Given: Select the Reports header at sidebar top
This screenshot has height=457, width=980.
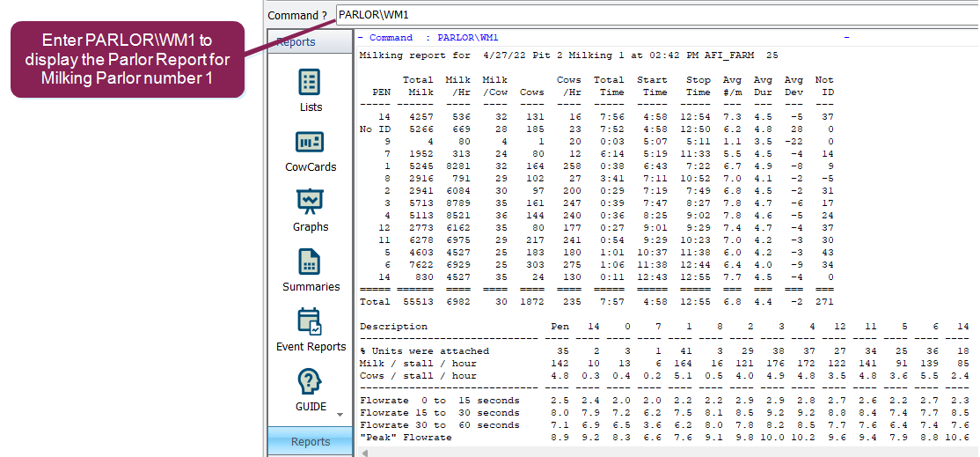Looking at the screenshot, I should [x=310, y=42].
